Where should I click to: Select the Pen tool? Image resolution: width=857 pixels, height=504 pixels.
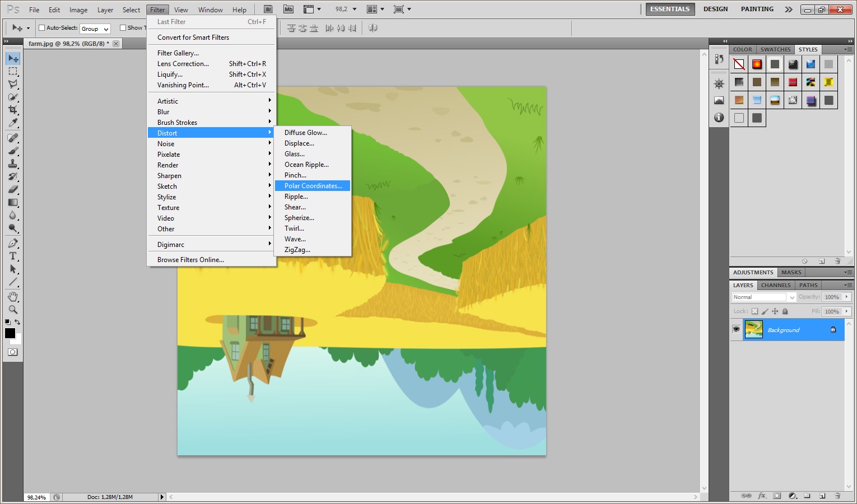[13, 243]
